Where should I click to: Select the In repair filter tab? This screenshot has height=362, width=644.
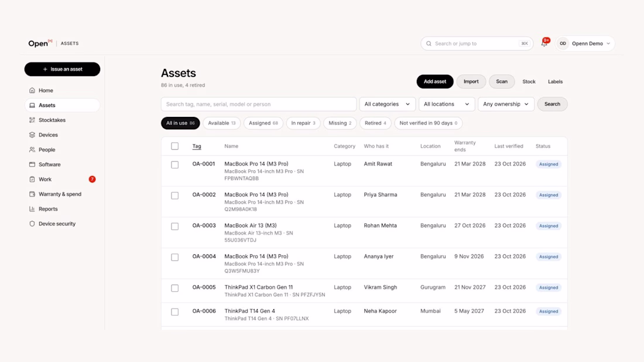point(303,123)
